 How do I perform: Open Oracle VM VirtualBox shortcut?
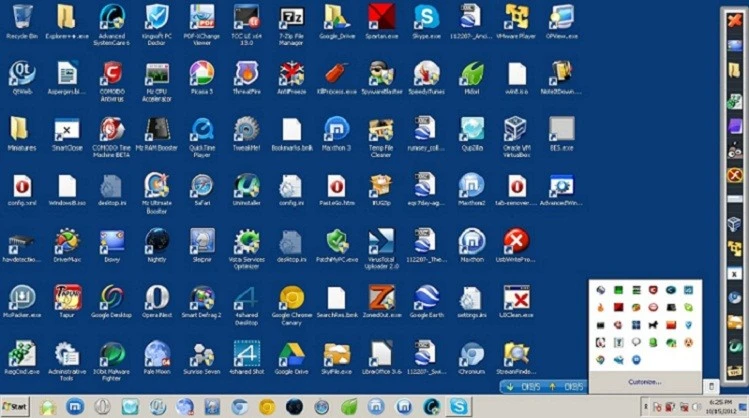(516, 137)
